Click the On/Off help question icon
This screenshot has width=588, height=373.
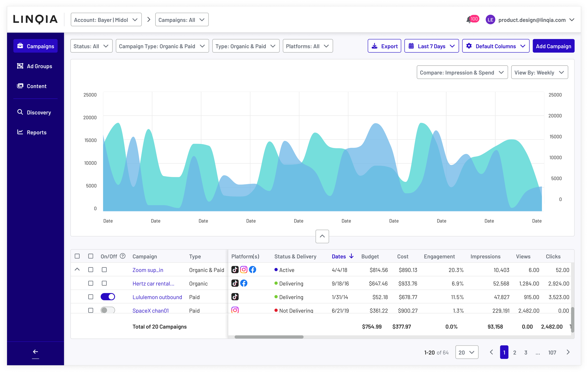coord(123,256)
